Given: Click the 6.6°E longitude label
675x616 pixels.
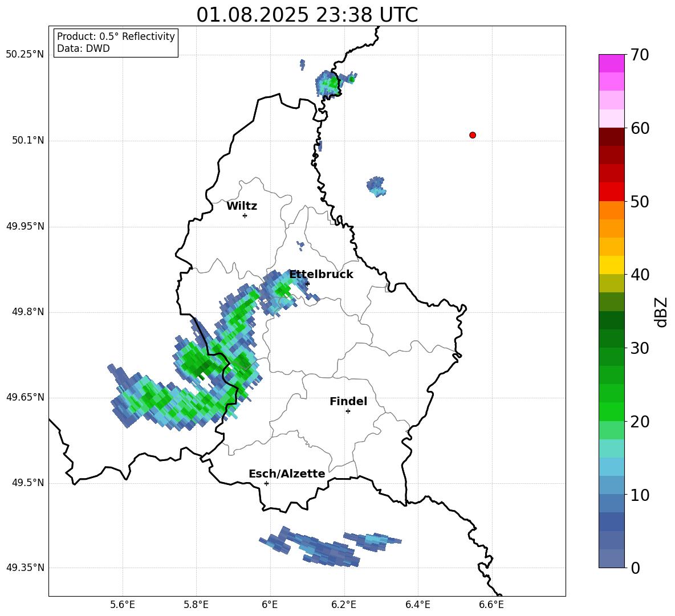Looking at the screenshot, I should pyautogui.click(x=491, y=605).
